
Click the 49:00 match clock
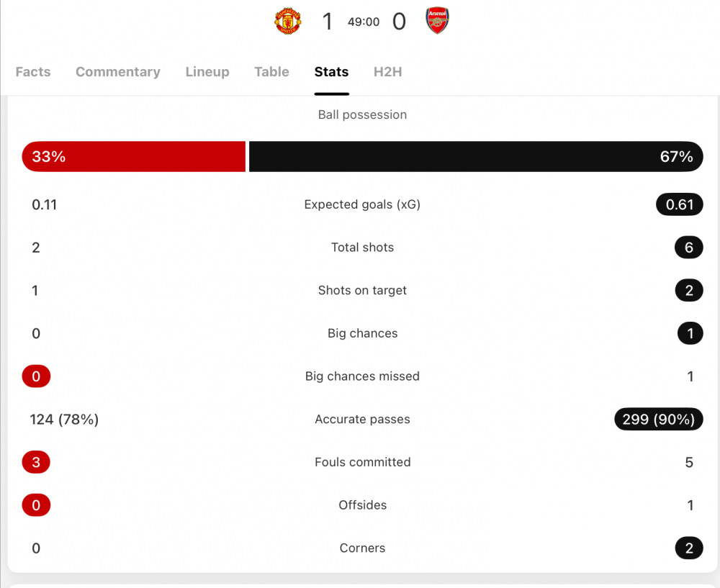click(364, 22)
